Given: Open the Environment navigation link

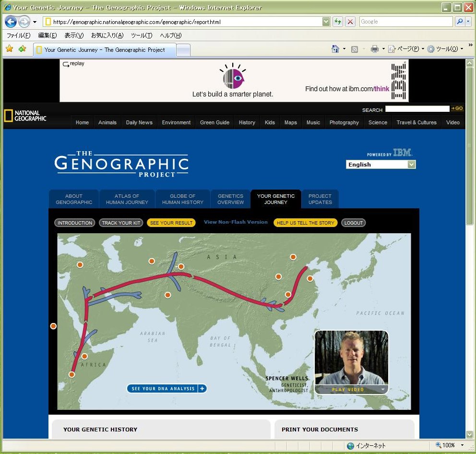Looking at the screenshot, I should (x=176, y=122).
